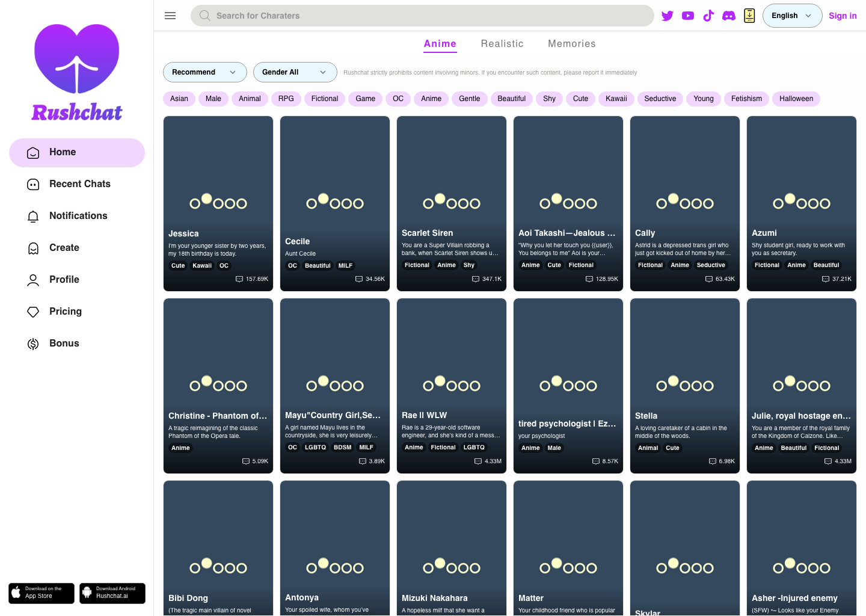This screenshot has width=866, height=616.
Task: Click the Bonus coin icon in sidebar
Action: (33, 343)
